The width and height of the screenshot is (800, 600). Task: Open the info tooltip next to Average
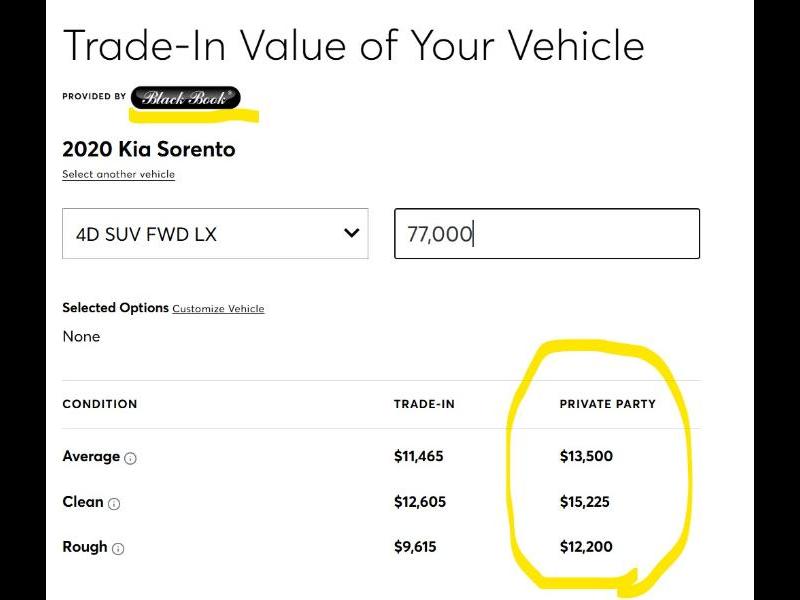[x=132, y=458]
